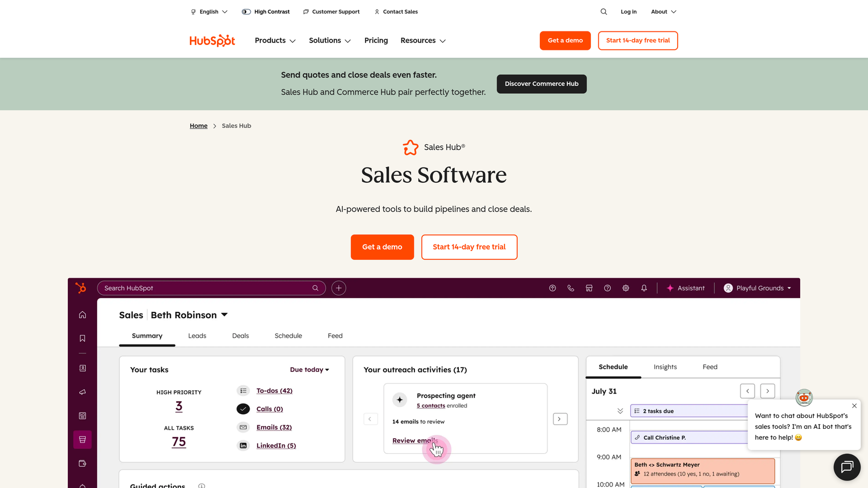Expand the English language dropdown
Viewport: 868px width, 488px height.
pos(209,11)
